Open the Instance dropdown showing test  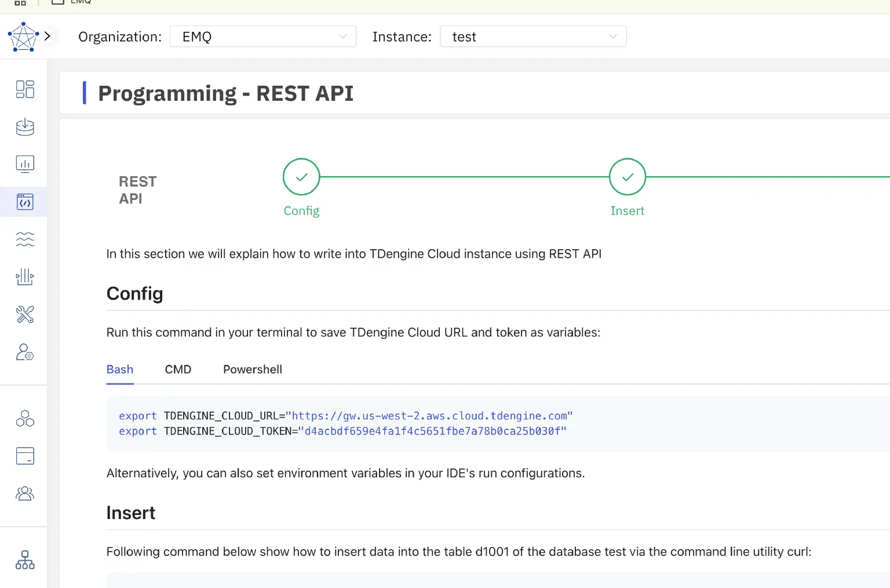click(532, 36)
